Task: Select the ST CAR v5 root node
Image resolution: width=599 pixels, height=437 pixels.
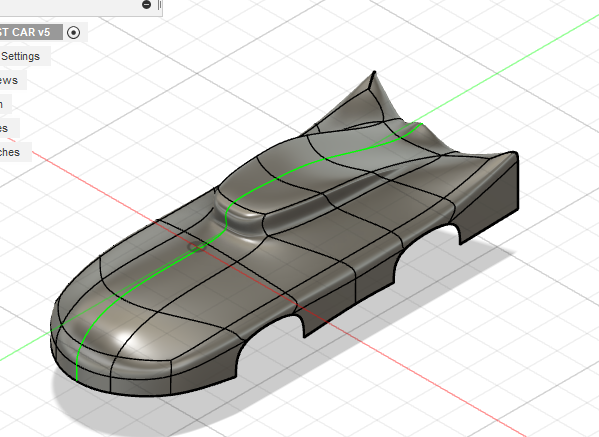Action: click(x=31, y=32)
